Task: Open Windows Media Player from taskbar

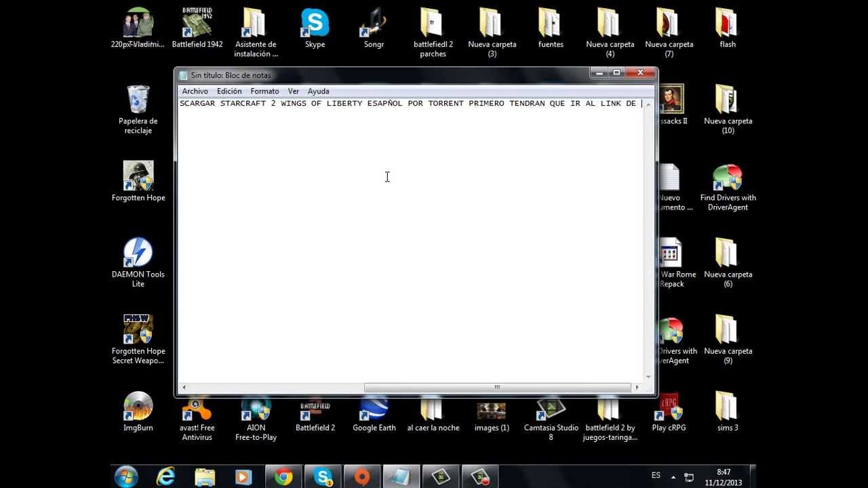Action: click(243, 476)
